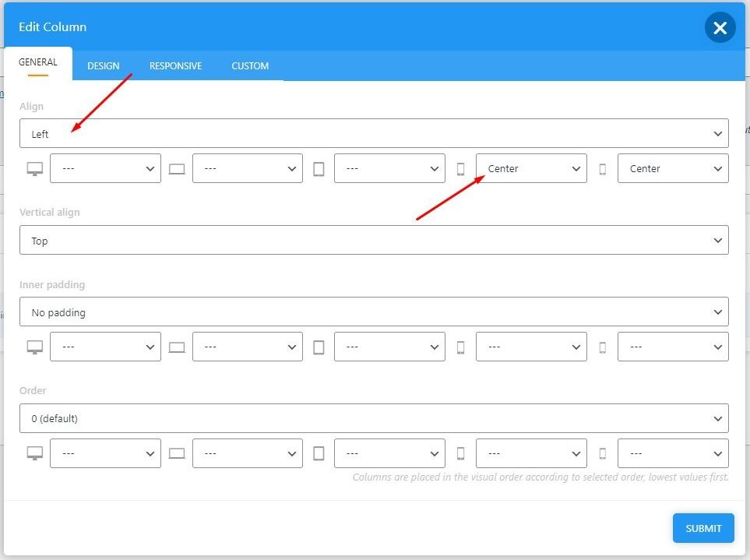Open the tablet Order dropdown
Viewport: 750px width, 560px height.
[389, 453]
